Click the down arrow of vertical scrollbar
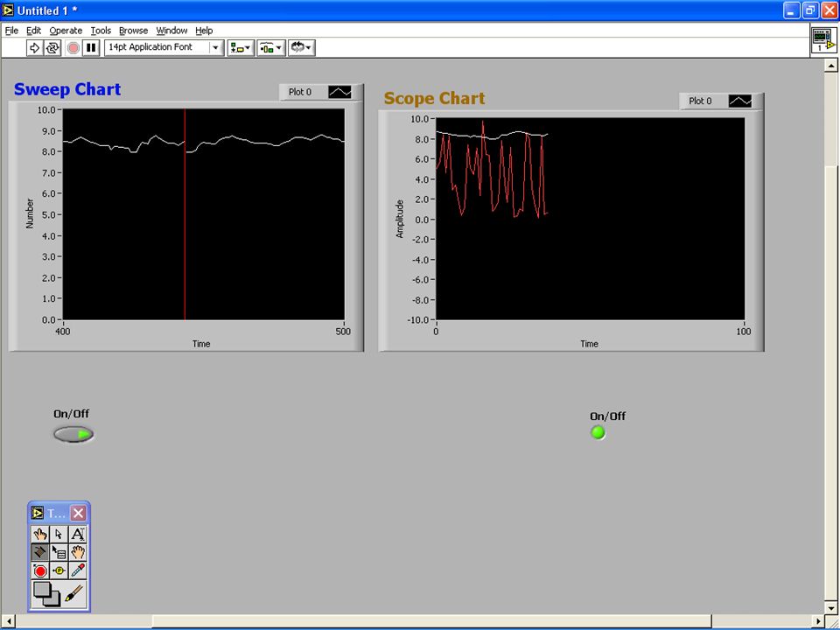Viewport: 840px width, 630px height. 831,607
